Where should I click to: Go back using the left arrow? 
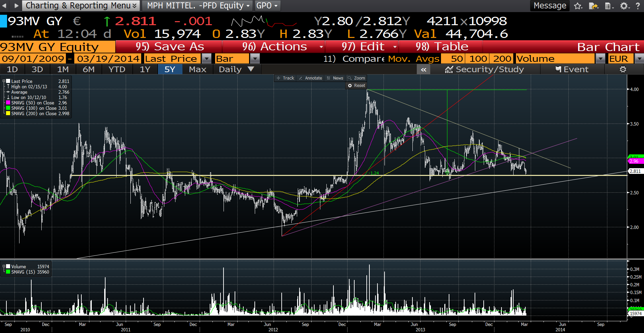point(4,5)
